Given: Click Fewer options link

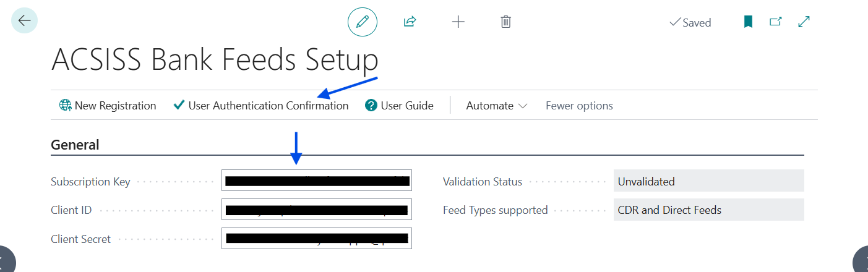Looking at the screenshot, I should 579,106.
